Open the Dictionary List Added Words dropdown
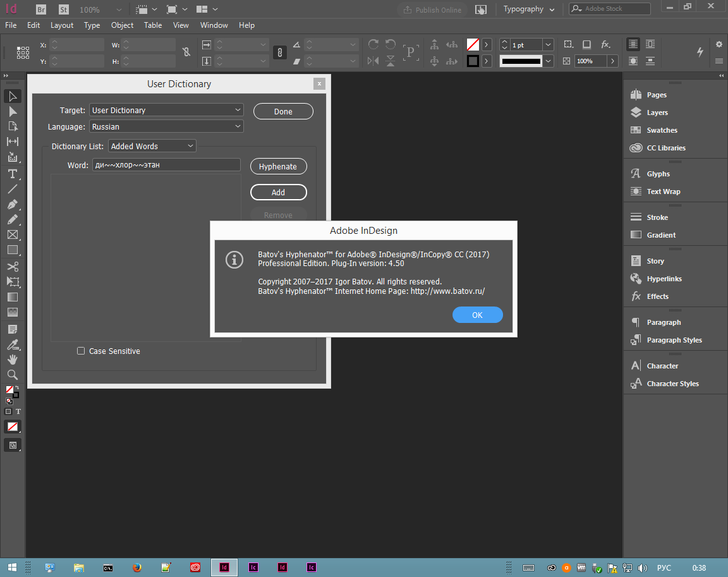The width and height of the screenshot is (728, 577). (x=152, y=146)
